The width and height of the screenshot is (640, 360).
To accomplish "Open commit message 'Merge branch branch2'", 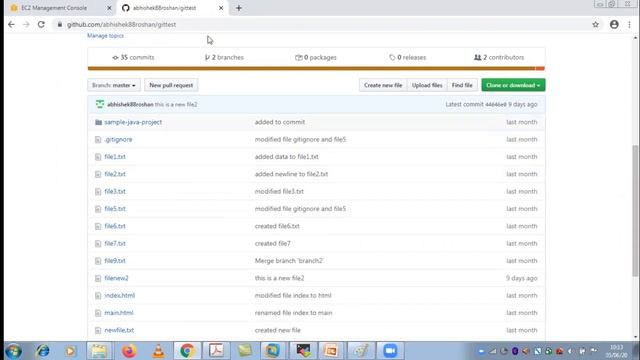I will tap(289, 261).
